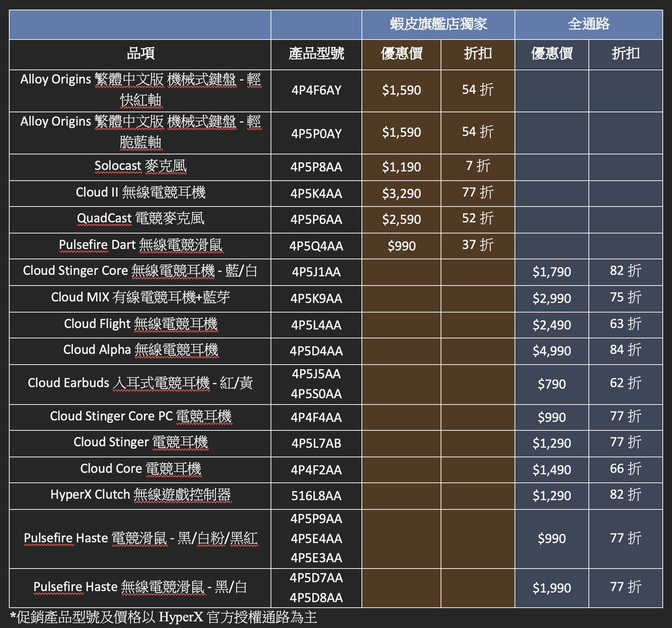This screenshot has width=672, height=628.
Task: Click the $1,190 Solocast price
Action: click(x=401, y=167)
